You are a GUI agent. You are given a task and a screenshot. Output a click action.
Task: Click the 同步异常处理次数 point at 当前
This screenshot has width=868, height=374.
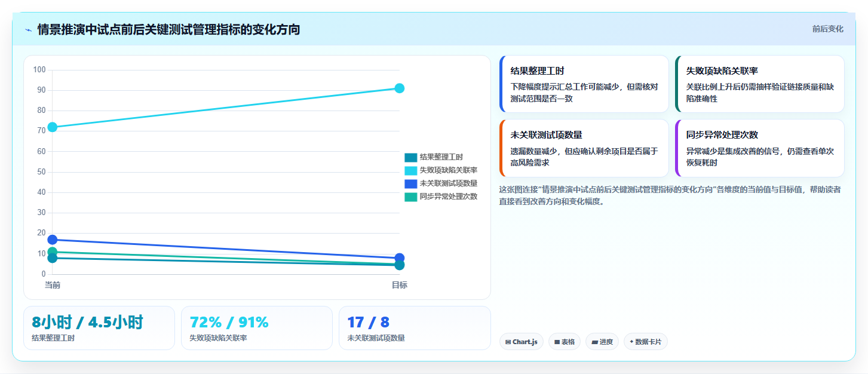click(53, 252)
